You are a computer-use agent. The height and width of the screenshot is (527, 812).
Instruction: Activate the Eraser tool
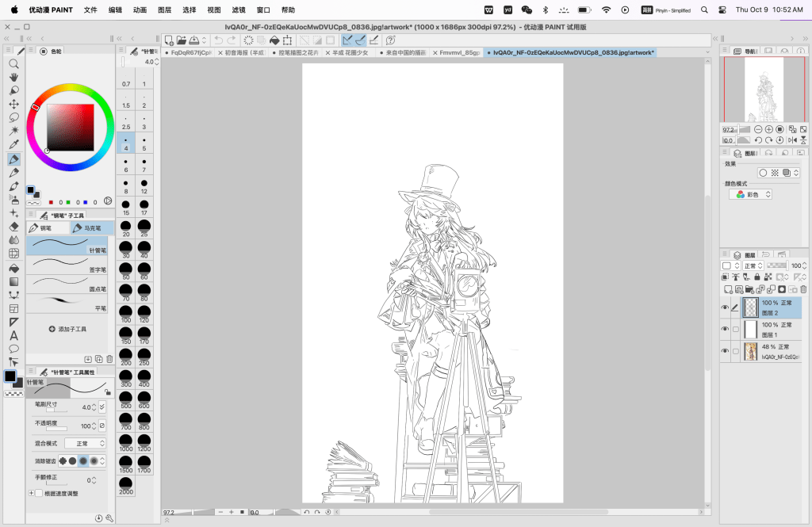tap(13, 226)
